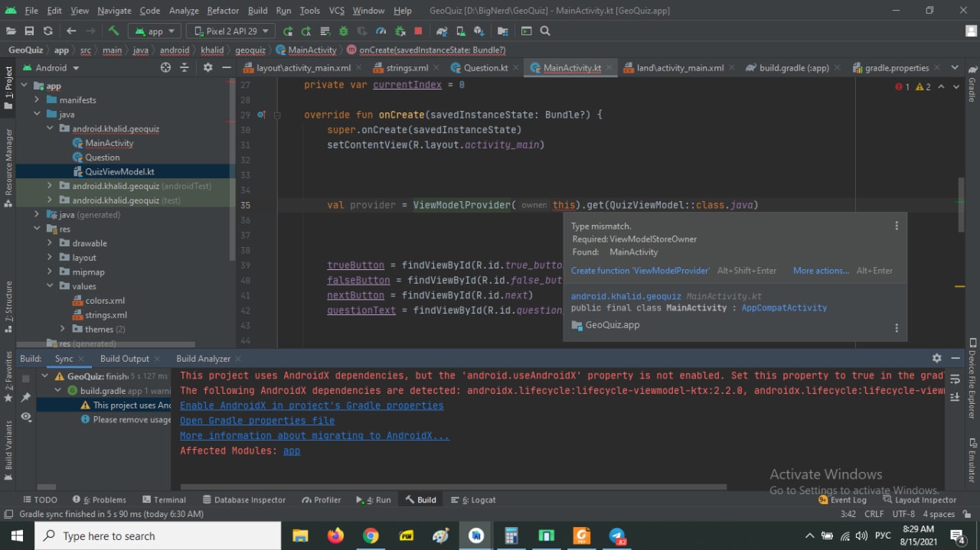Click the eye view-options icon in Build panel
Screen dimensions: 980x550
26,417
